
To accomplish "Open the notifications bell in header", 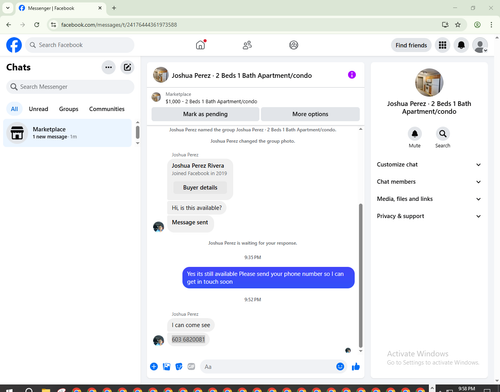I will [x=461, y=45].
